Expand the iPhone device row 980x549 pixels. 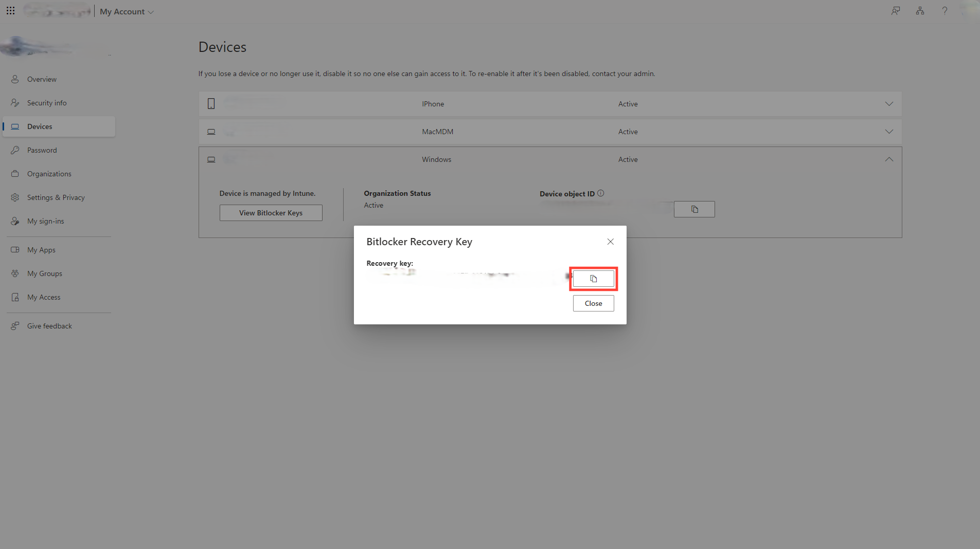(x=889, y=103)
